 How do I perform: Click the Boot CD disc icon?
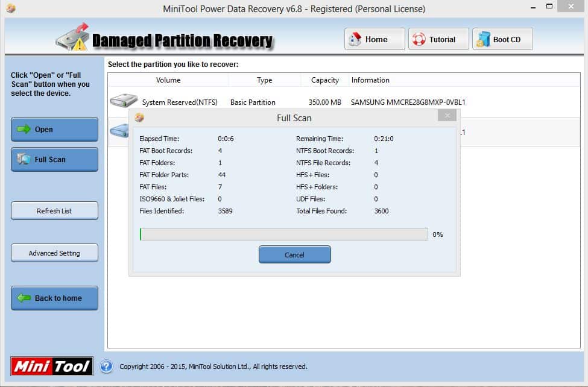483,39
